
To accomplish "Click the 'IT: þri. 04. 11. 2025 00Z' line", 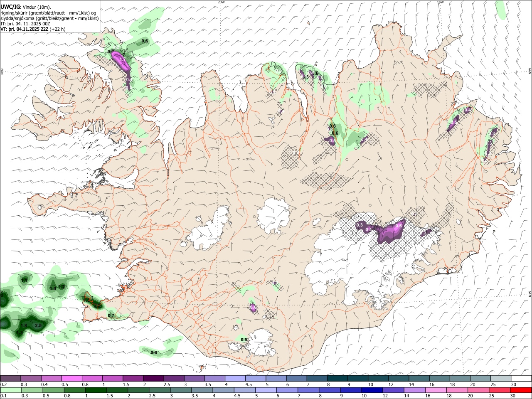I will 25,24.
